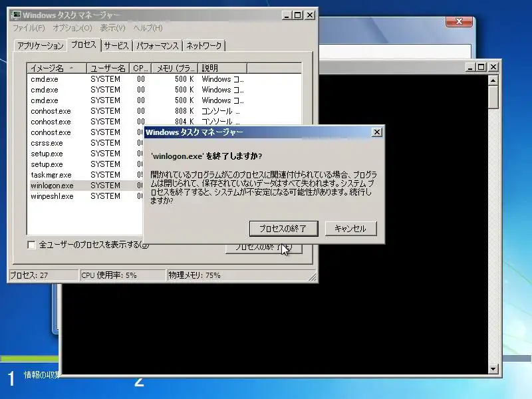532x399 pixels.
Task: Sort by ユーザー名 column header
Action: pyautogui.click(x=108, y=68)
